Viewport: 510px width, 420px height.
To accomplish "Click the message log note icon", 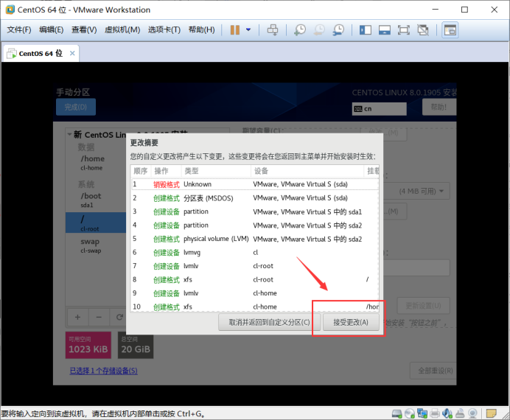I will click(491, 413).
